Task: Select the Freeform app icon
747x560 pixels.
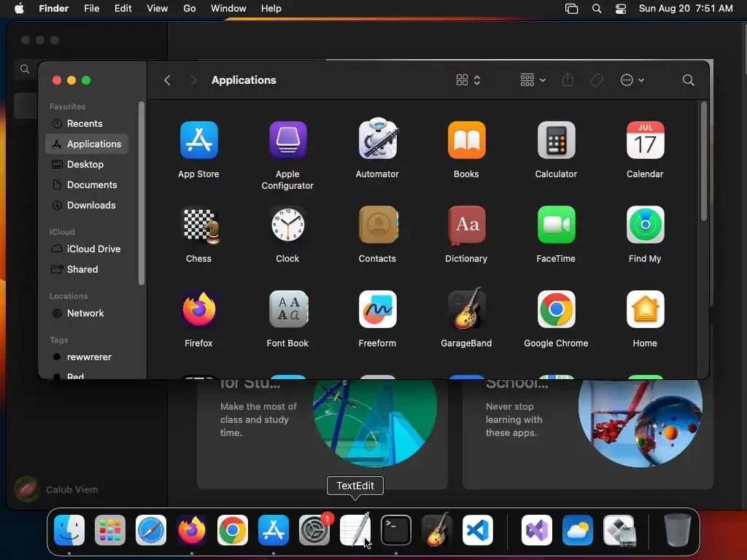Action: pyautogui.click(x=377, y=309)
